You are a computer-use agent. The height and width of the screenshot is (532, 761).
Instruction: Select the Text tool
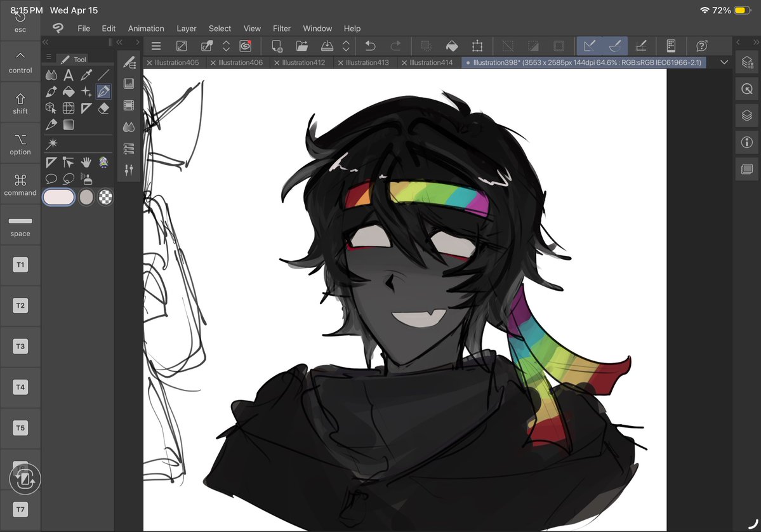68,75
